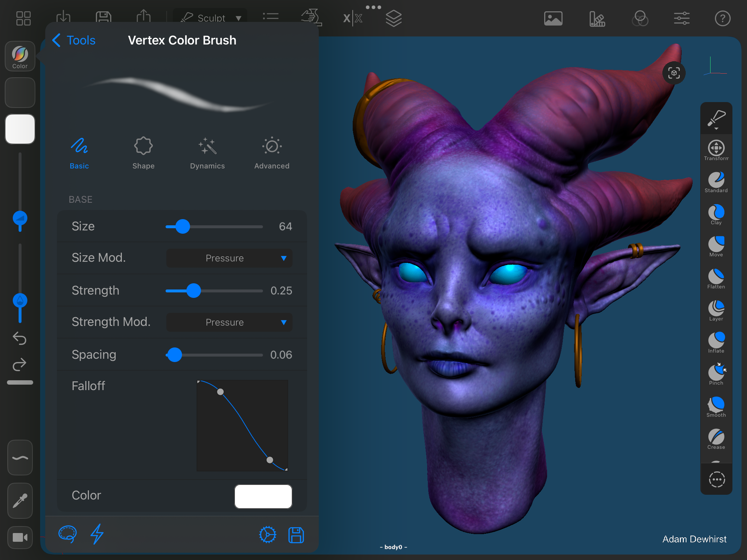Select the Crease brush
This screenshot has width=747, height=560.
(716, 439)
